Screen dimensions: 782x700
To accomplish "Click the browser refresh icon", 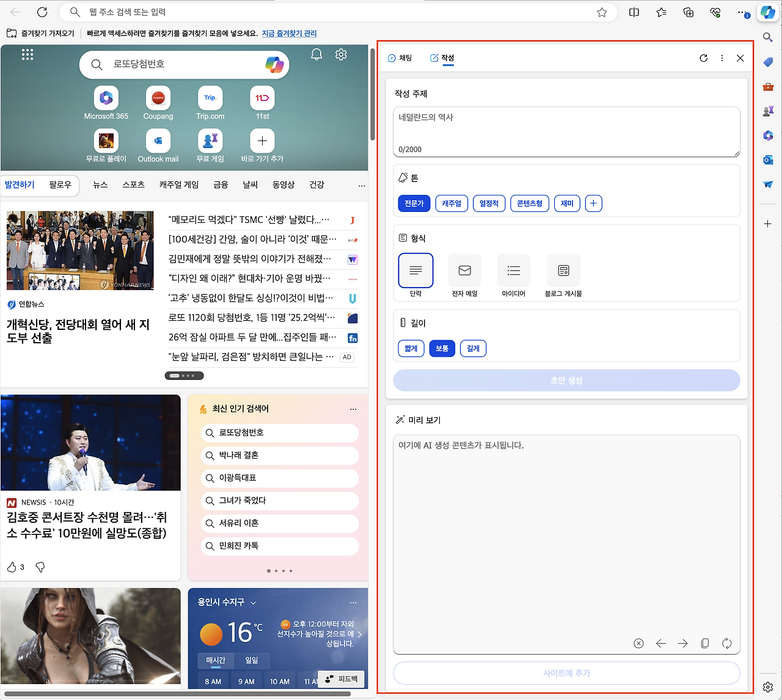I will (x=42, y=12).
